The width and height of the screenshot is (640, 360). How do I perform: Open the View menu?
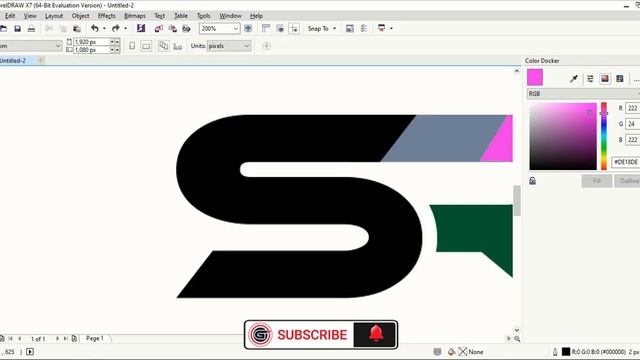coord(30,16)
